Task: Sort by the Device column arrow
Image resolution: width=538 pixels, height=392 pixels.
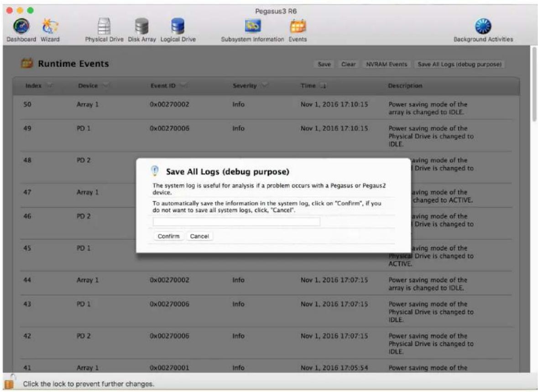Action: [x=106, y=85]
